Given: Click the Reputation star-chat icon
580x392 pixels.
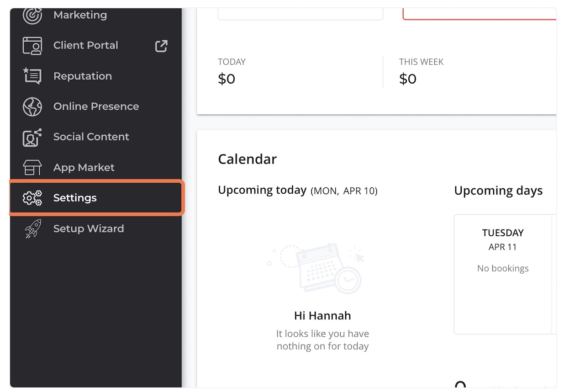Looking at the screenshot, I should tap(32, 76).
